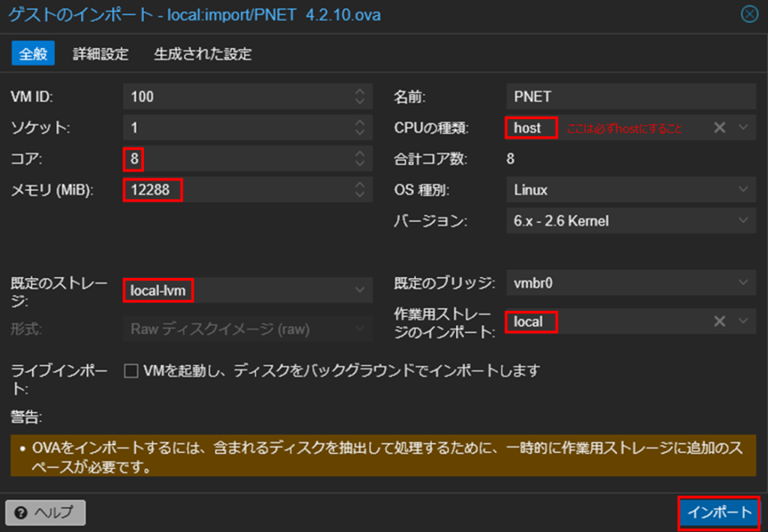
Task: Click the インポート button
Action: pyautogui.click(x=719, y=513)
